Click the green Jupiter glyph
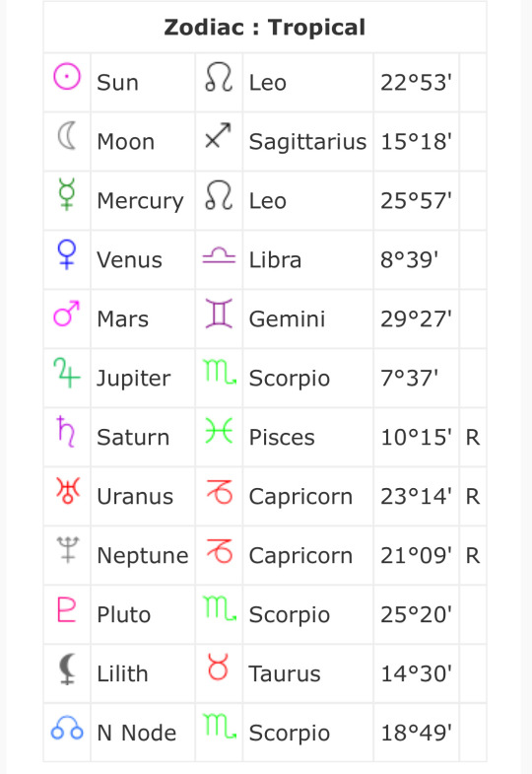The width and height of the screenshot is (532, 774). pos(67,372)
